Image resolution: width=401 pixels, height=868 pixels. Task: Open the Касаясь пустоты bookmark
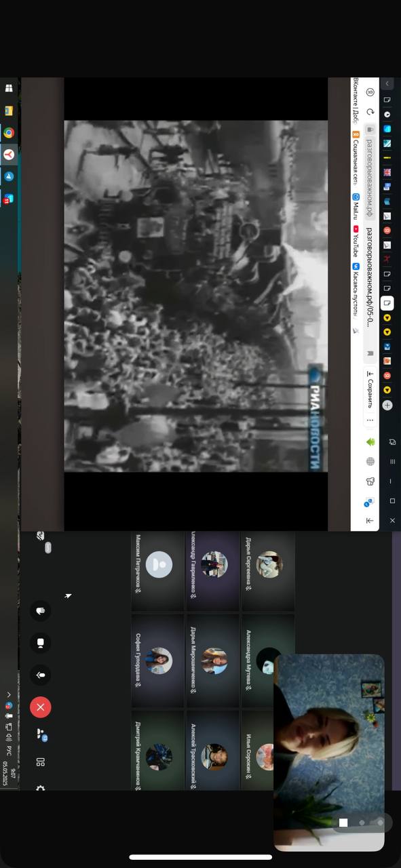[x=355, y=290]
